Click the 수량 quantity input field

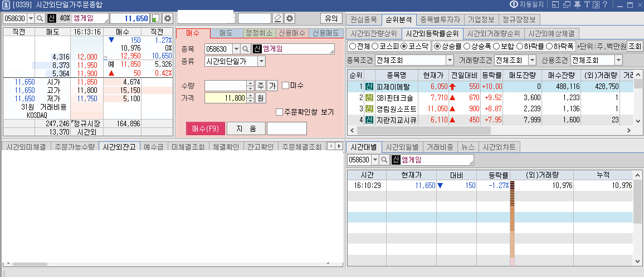coord(226,86)
